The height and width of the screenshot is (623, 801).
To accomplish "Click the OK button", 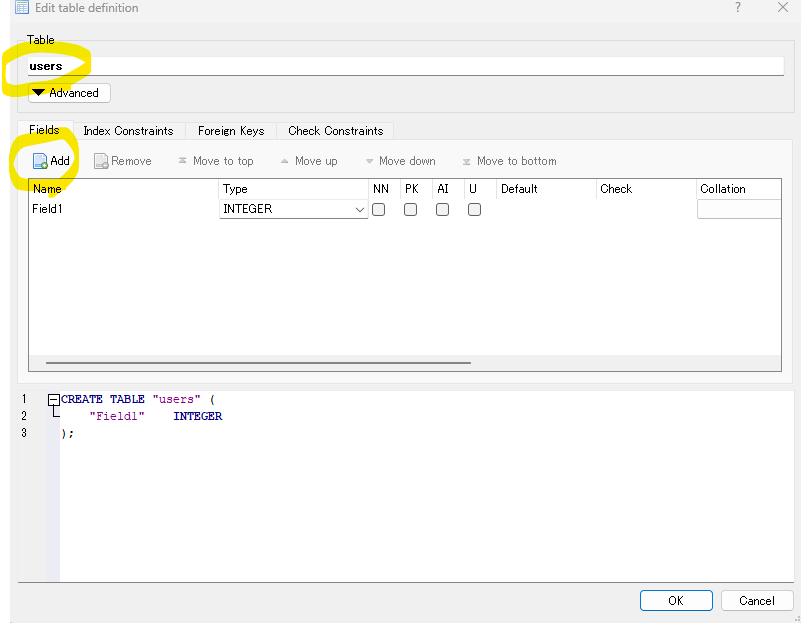I will pos(676,600).
